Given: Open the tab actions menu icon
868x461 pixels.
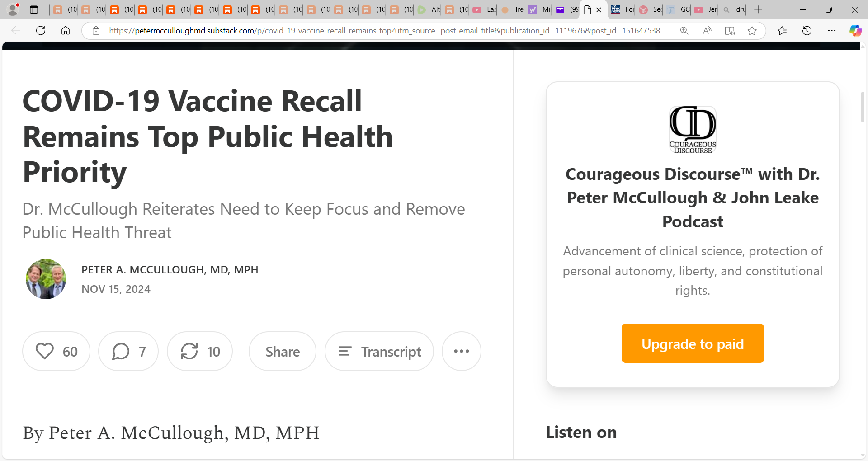Looking at the screenshot, I should pyautogui.click(x=34, y=9).
